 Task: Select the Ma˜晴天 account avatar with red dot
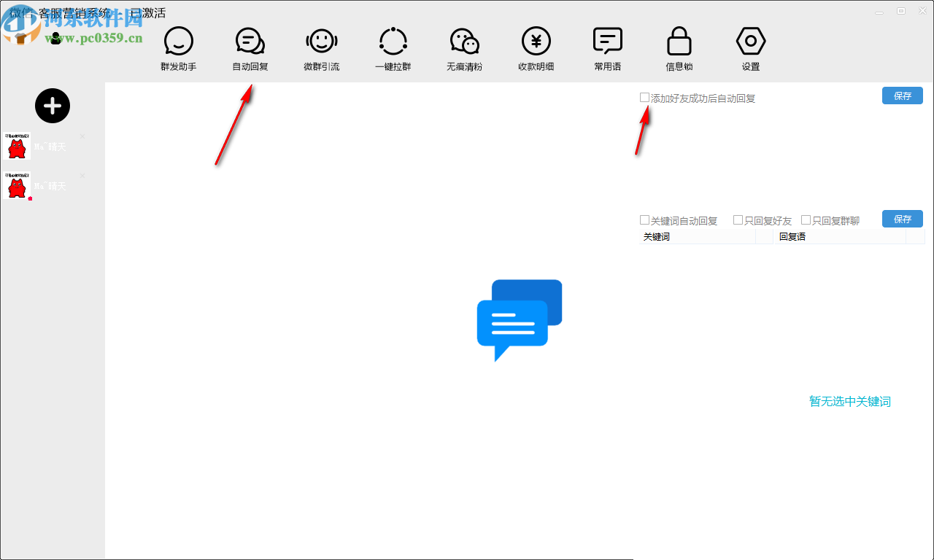coord(17,185)
